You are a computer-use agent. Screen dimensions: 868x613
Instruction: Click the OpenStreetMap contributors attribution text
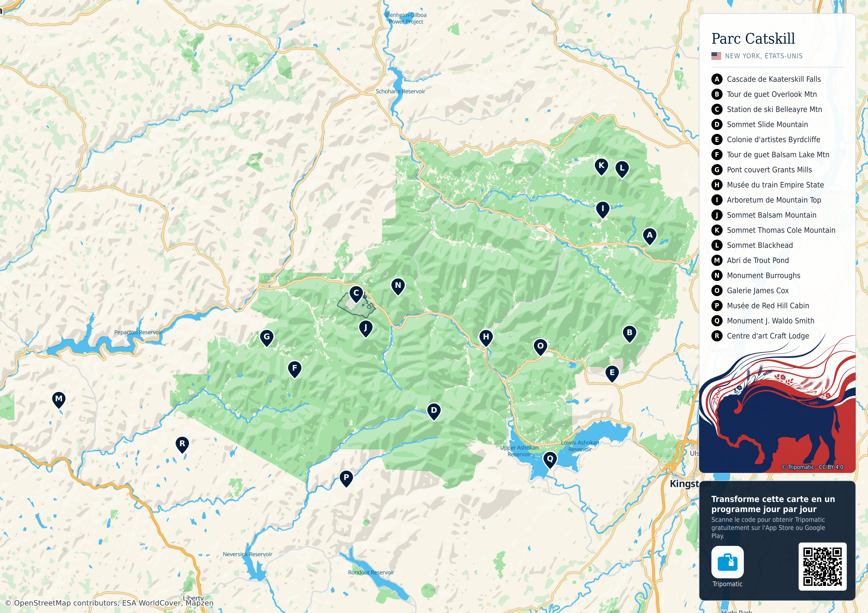[109, 603]
